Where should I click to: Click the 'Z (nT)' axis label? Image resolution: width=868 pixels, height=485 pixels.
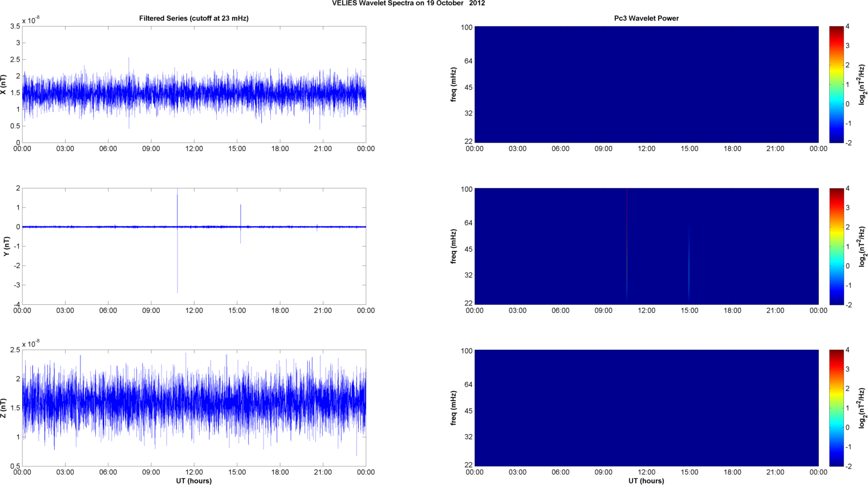pos(3,408)
